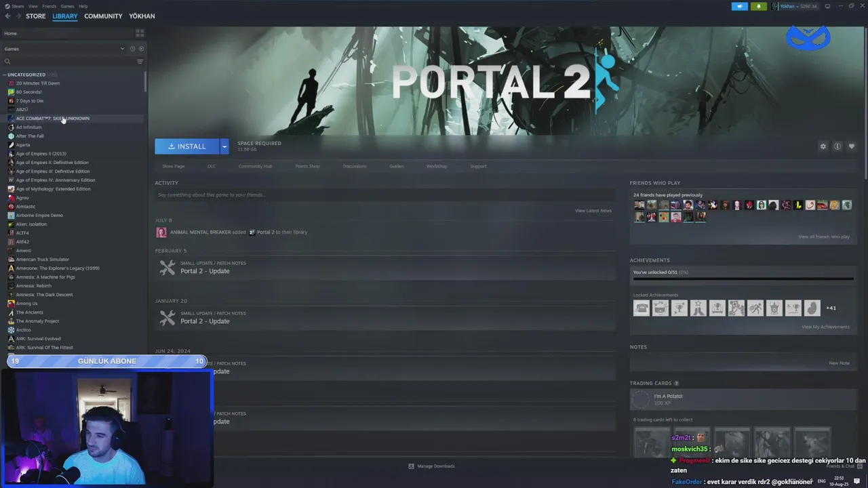Click the achievements progress bar
The width and height of the screenshot is (868, 488).
(x=743, y=279)
